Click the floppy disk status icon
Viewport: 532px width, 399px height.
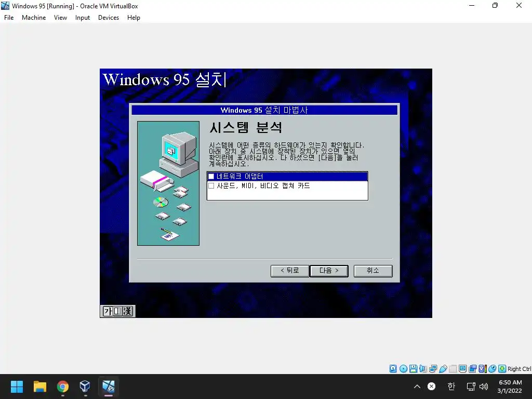(x=413, y=369)
